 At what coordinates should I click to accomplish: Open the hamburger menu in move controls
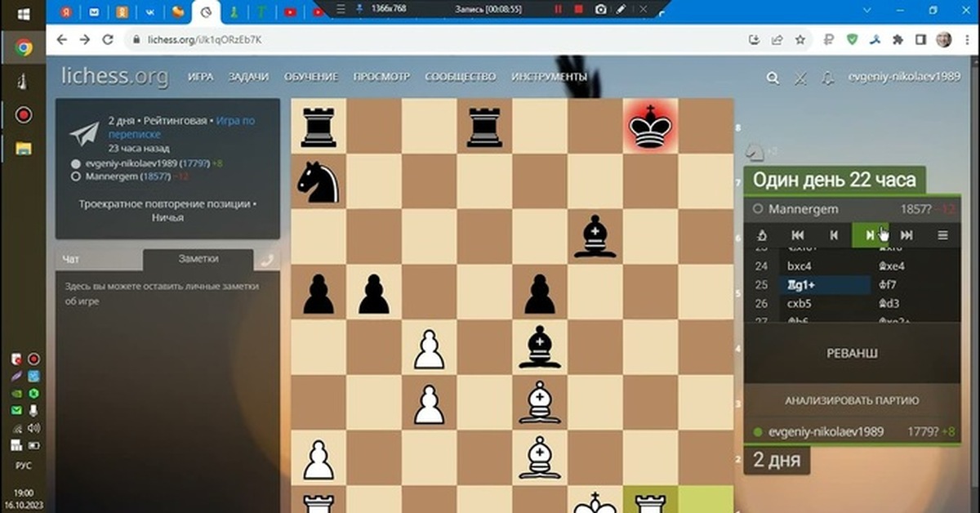(942, 235)
